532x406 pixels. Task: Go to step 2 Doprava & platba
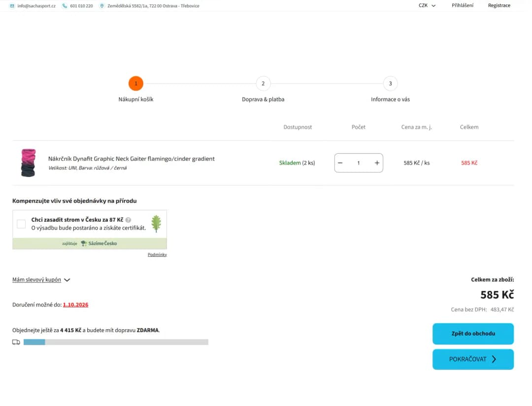click(x=263, y=83)
